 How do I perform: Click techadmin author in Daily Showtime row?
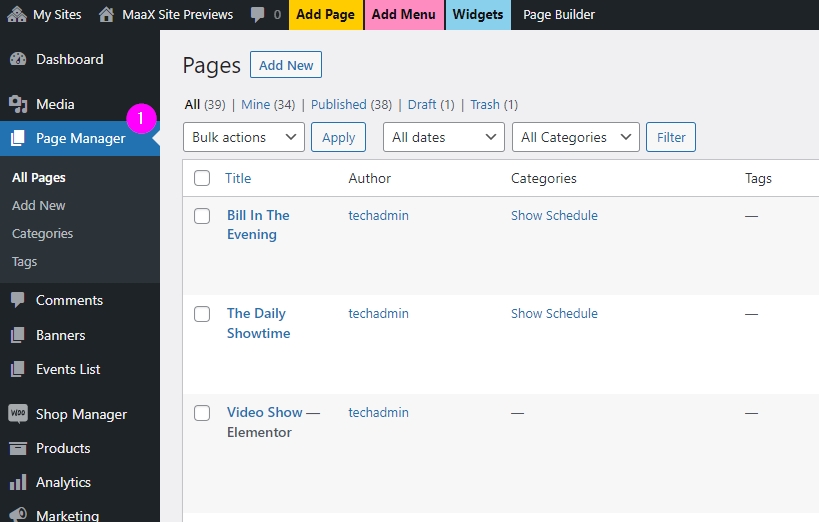(378, 314)
